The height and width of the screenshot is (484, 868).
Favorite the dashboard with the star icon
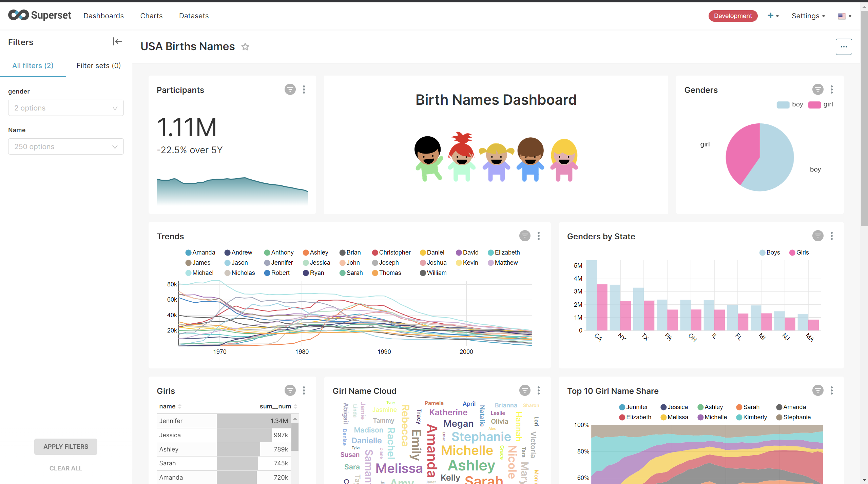pyautogui.click(x=245, y=47)
